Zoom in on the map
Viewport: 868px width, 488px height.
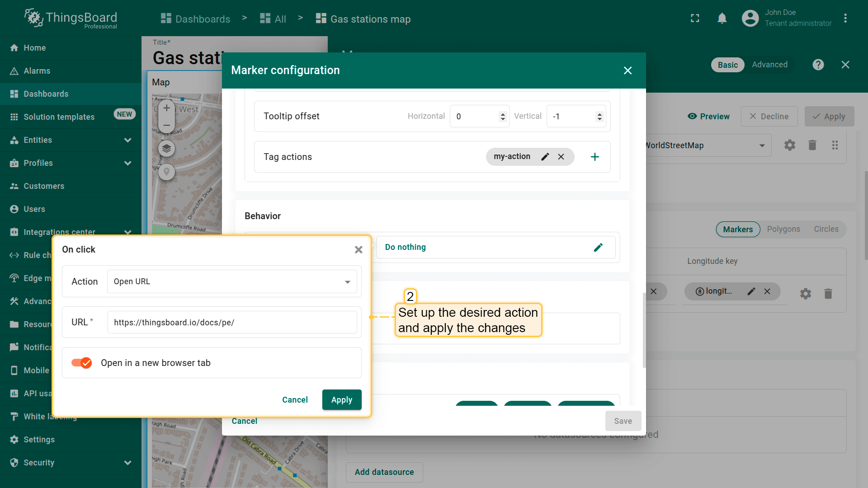[x=166, y=108]
